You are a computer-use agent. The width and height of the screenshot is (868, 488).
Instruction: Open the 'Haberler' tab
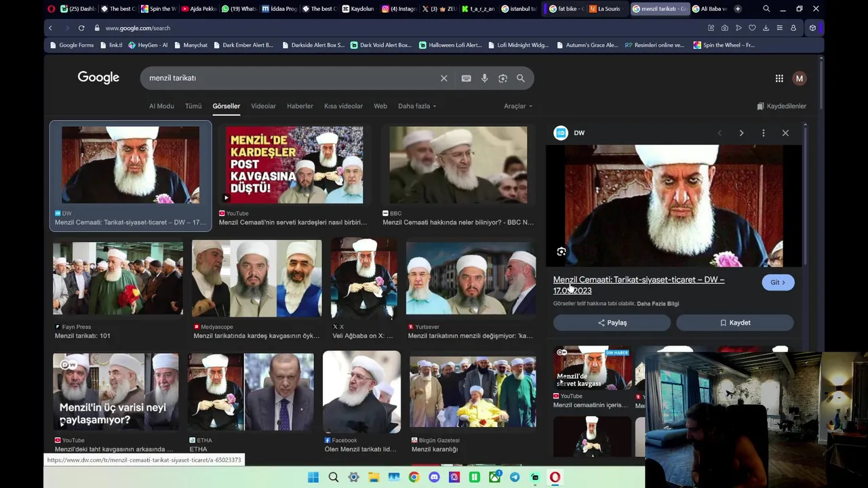coord(300,106)
